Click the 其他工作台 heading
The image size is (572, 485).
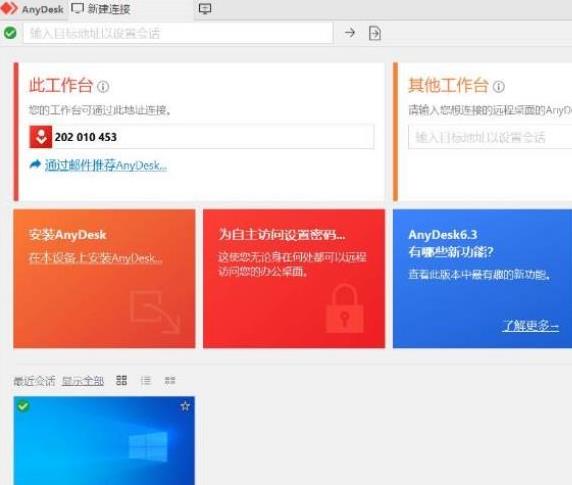[448, 86]
